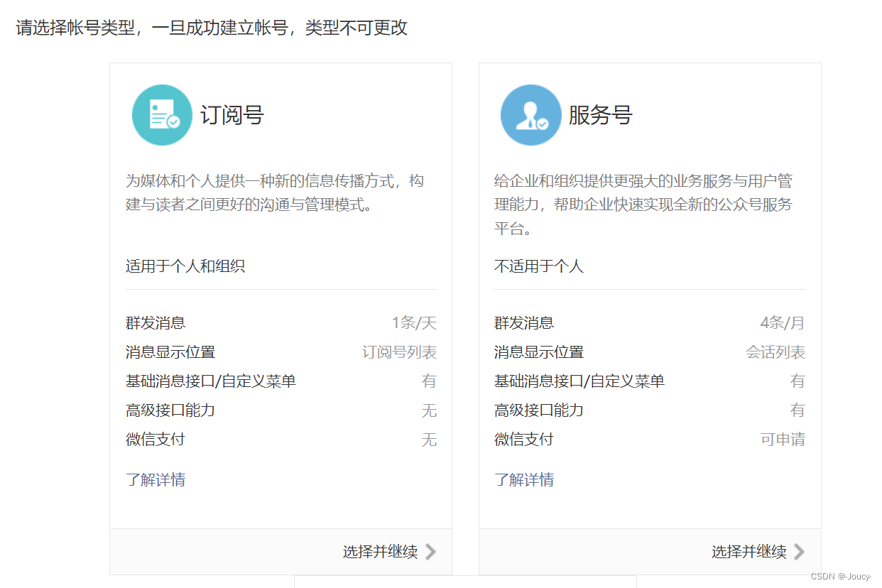Click the 服务号 description paragraph

coord(643,205)
